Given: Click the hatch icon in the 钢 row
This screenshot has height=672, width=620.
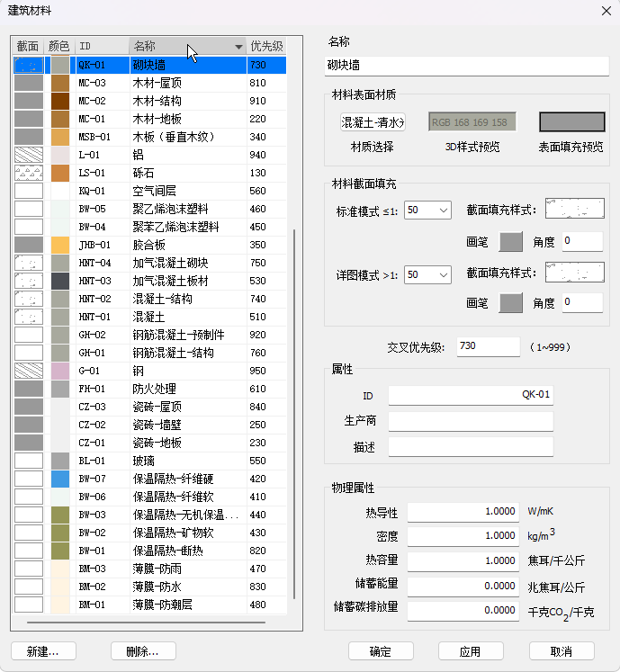Looking at the screenshot, I should coord(29,371).
